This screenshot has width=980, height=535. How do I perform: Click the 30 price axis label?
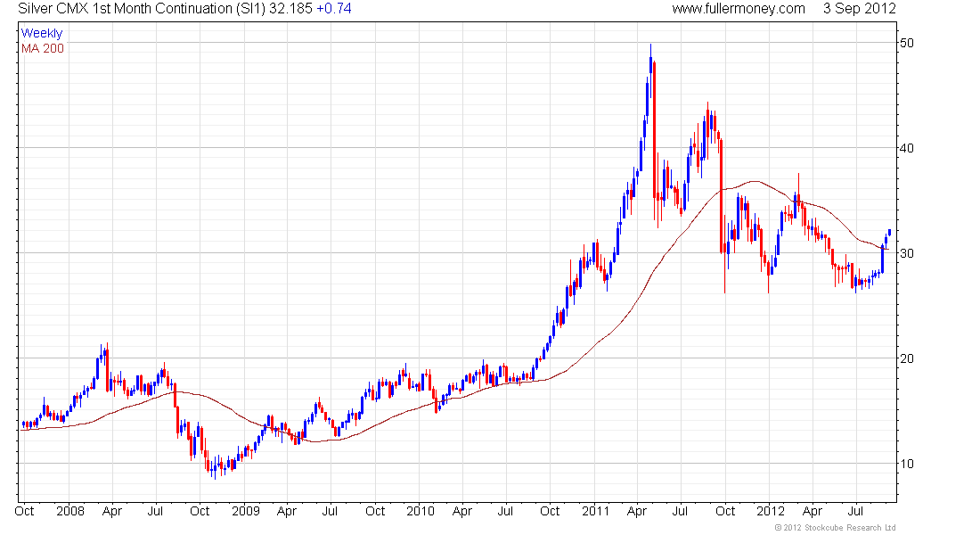(x=906, y=253)
